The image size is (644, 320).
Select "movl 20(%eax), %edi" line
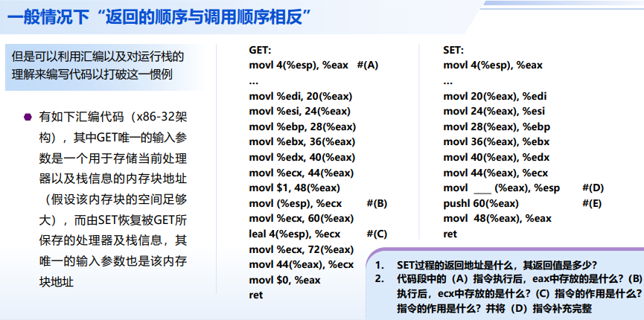tap(495, 96)
